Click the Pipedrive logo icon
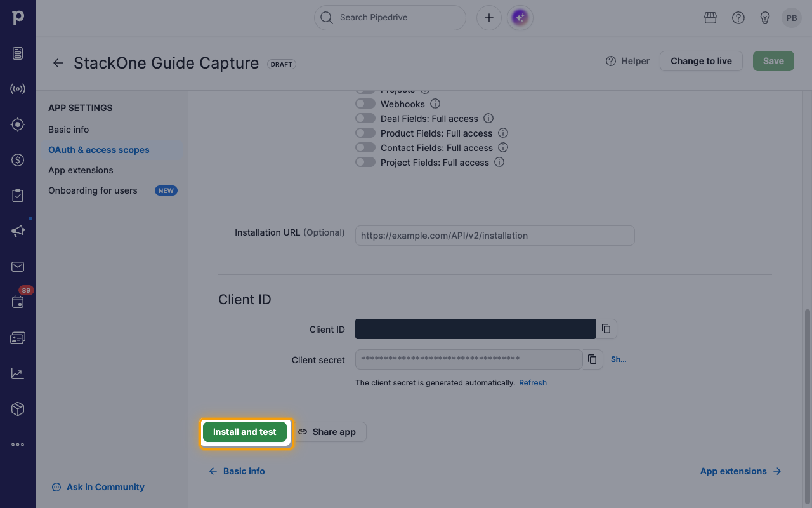812x508 pixels. pos(18,18)
